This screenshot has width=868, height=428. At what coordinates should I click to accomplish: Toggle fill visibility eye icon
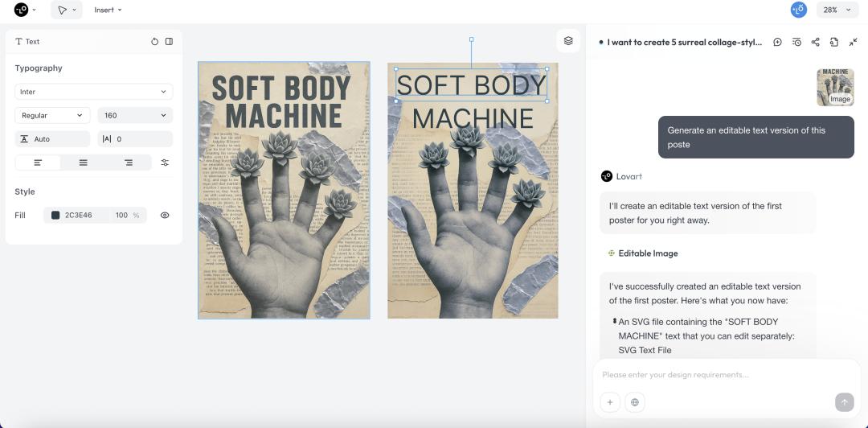pyautogui.click(x=165, y=216)
